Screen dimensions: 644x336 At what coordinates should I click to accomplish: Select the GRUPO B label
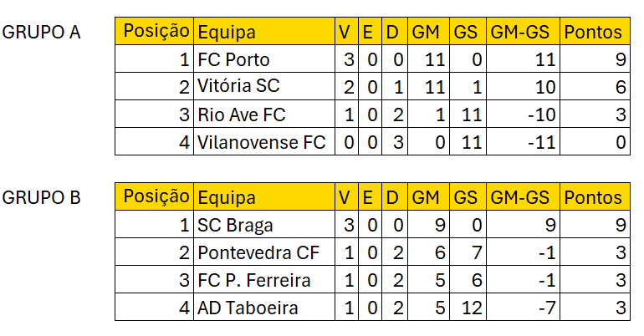[x=41, y=197]
